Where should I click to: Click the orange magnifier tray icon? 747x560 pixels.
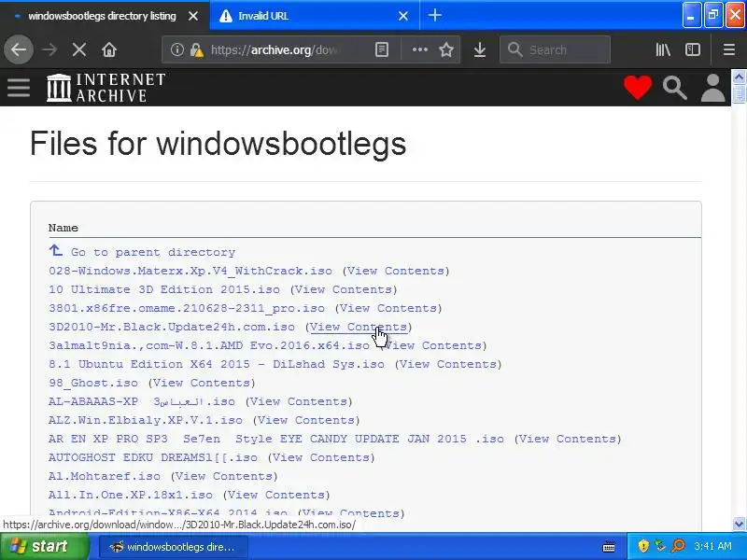679,546
